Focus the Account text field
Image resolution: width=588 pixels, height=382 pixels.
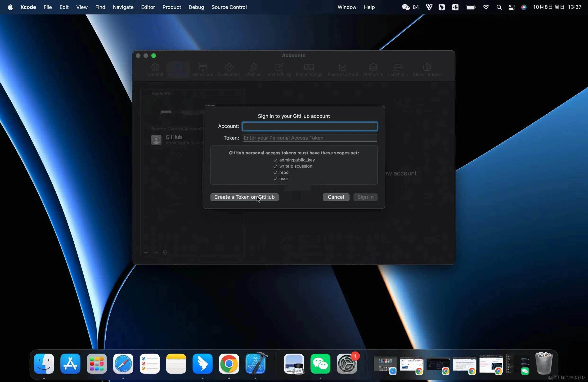click(310, 126)
